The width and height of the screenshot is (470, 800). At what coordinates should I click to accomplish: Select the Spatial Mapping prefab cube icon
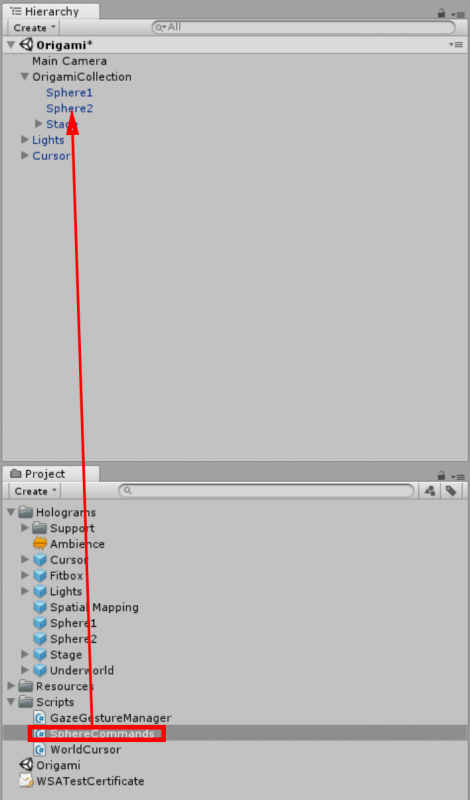coord(39,607)
